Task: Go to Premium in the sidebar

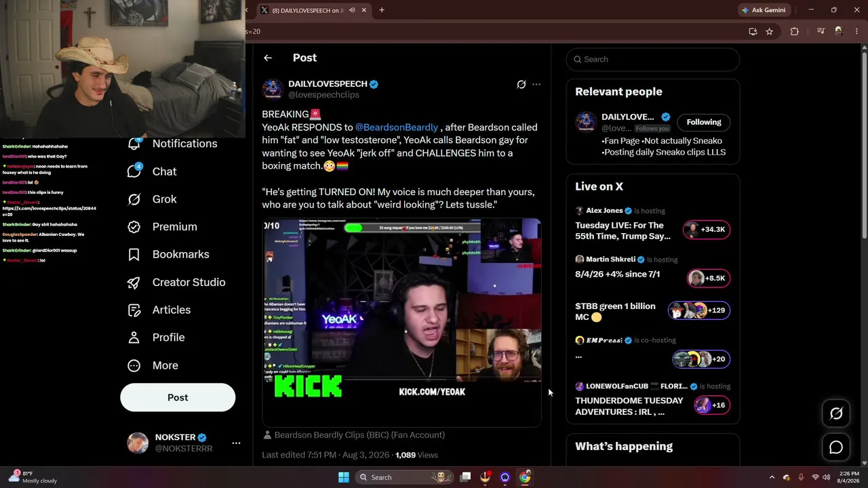Action: point(162,227)
